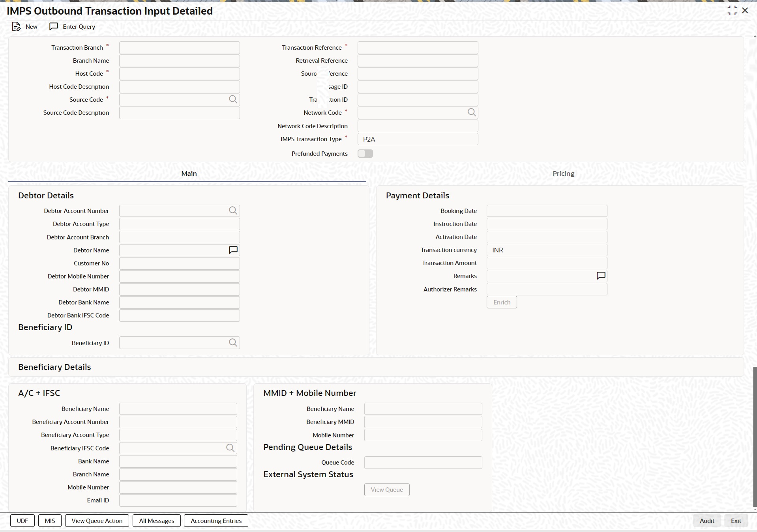Click Branch Name field under A/C + IFSC
The width and height of the screenshot is (757, 532).
(178, 474)
